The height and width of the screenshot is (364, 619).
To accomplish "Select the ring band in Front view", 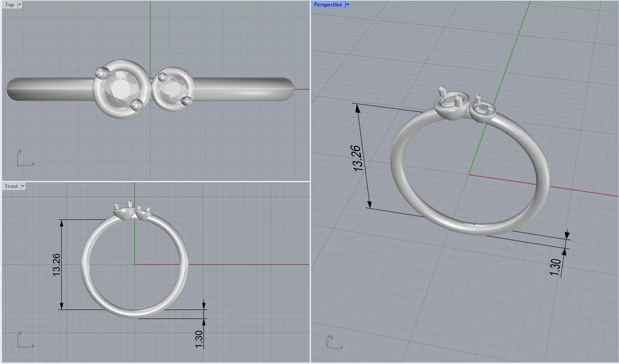I will (x=85, y=264).
